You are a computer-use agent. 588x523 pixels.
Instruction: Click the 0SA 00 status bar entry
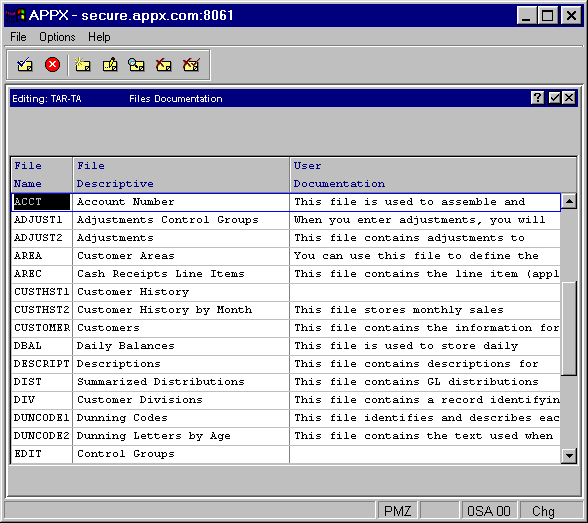pyautogui.click(x=489, y=511)
